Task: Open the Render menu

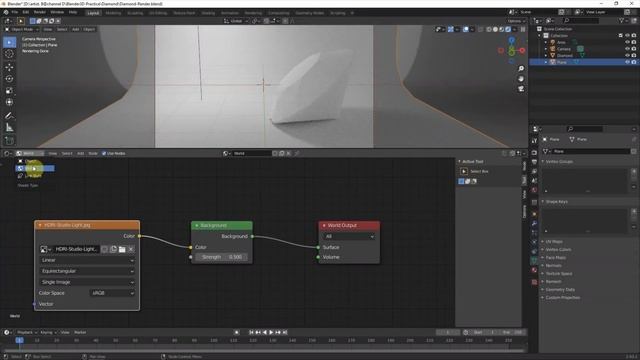Action: coord(40,12)
